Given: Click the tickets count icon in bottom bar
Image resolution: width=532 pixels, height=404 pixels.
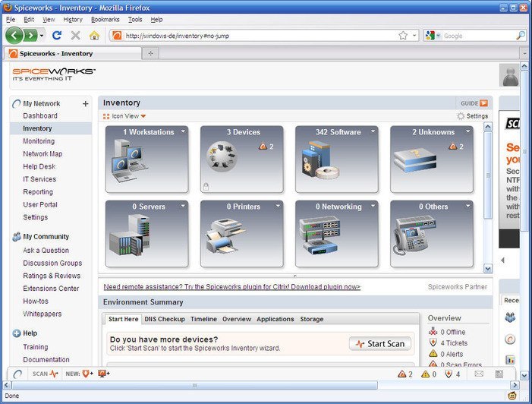Looking at the screenshot, I should pos(449,374).
